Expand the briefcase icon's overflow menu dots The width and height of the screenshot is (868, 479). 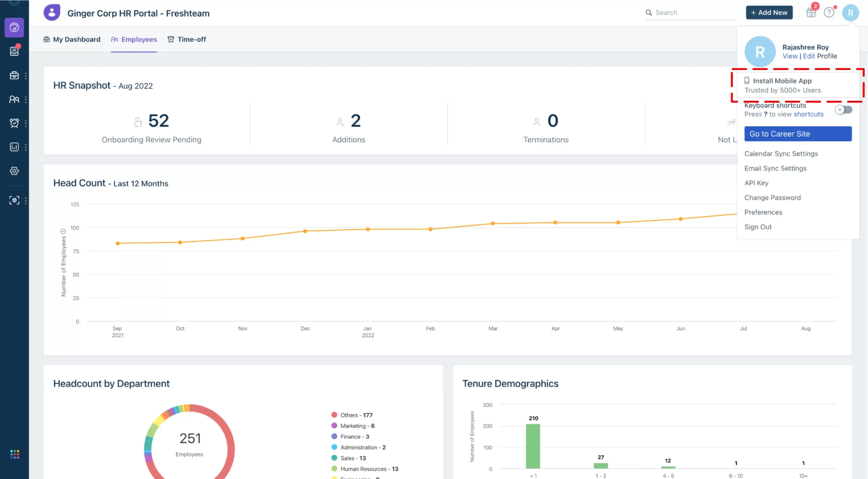pos(26,75)
